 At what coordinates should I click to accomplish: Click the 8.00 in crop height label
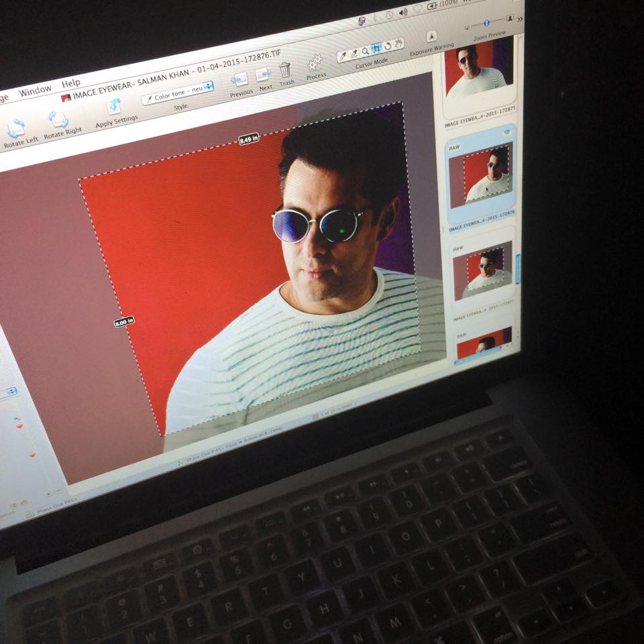pyautogui.click(x=124, y=321)
